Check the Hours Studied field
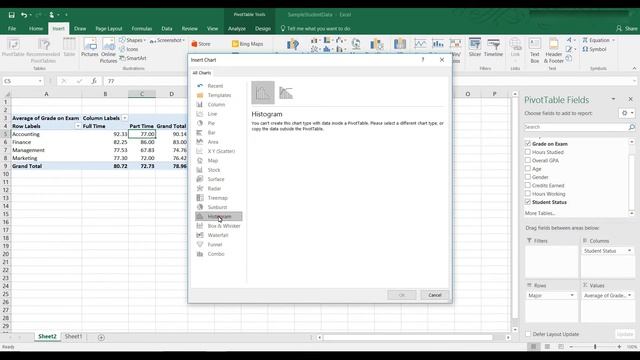The image size is (640, 360). [528, 152]
